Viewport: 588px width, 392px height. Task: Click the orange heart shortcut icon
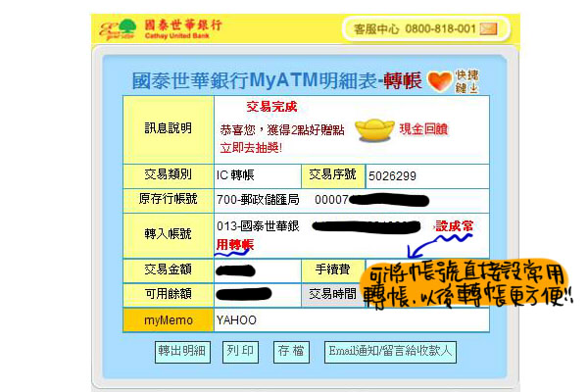[439, 80]
